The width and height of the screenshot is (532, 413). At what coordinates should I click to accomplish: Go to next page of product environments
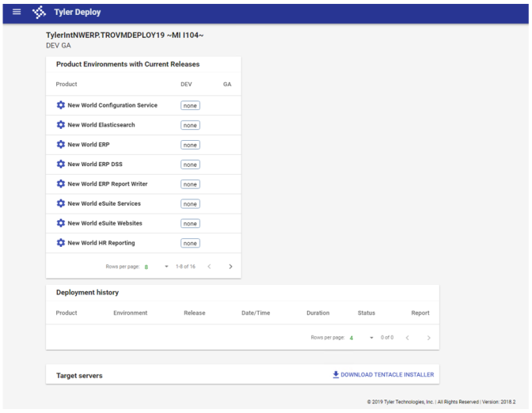[x=230, y=267]
